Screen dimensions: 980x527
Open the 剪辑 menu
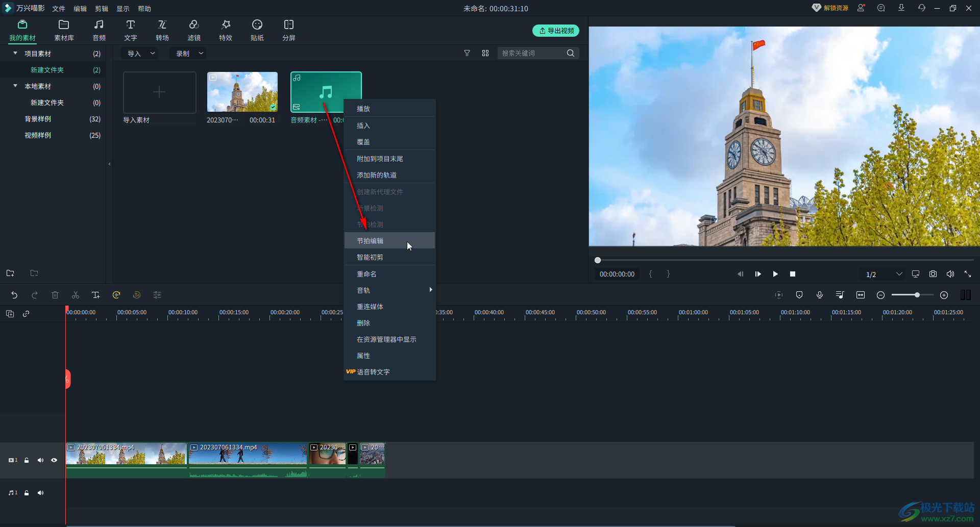click(102, 9)
